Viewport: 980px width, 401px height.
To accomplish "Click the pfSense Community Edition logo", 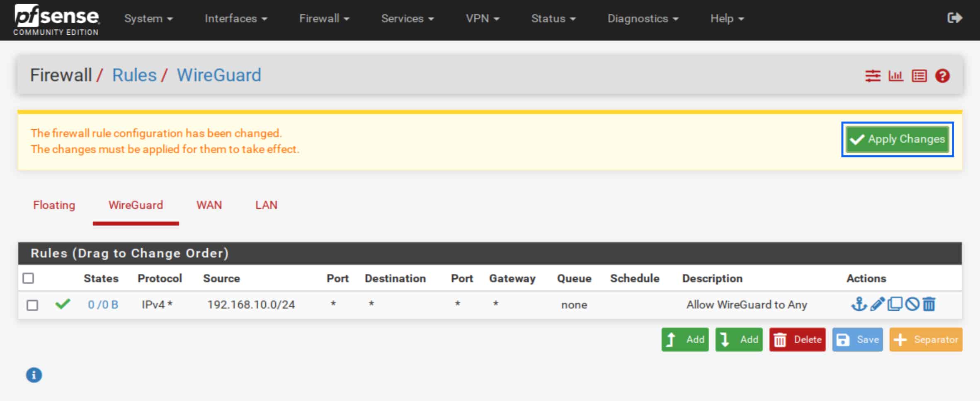I will pos(56,20).
